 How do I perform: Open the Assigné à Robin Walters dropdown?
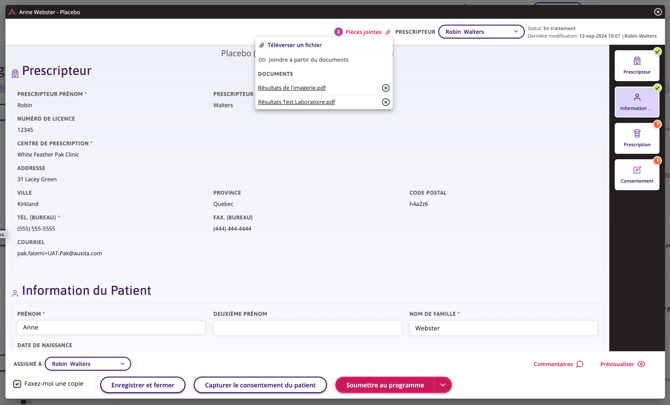click(88, 364)
